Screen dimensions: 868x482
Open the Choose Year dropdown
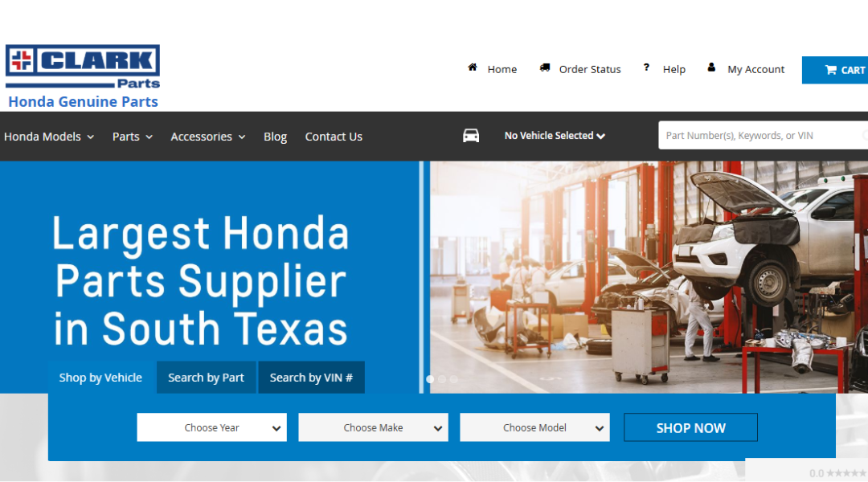(212, 427)
